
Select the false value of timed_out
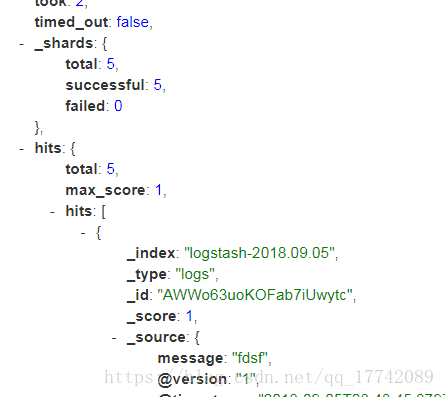coord(132,22)
